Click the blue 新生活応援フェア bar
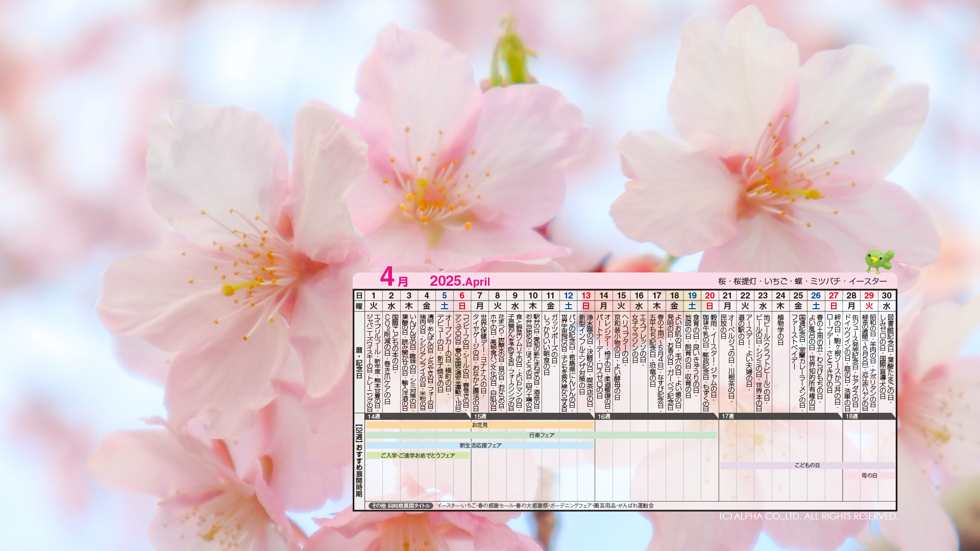 point(480,445)
